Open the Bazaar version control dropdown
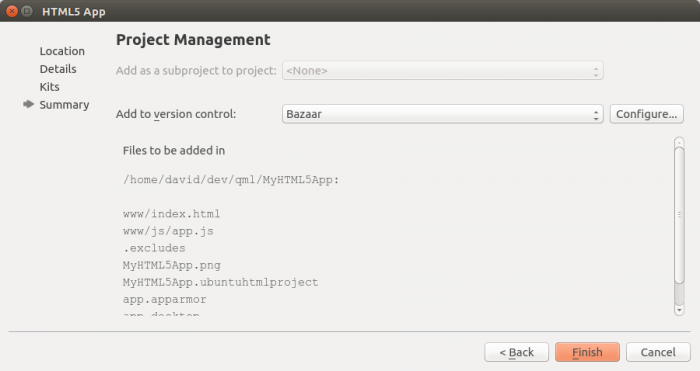This screenshot has width=700, height=371. [442, 114]
